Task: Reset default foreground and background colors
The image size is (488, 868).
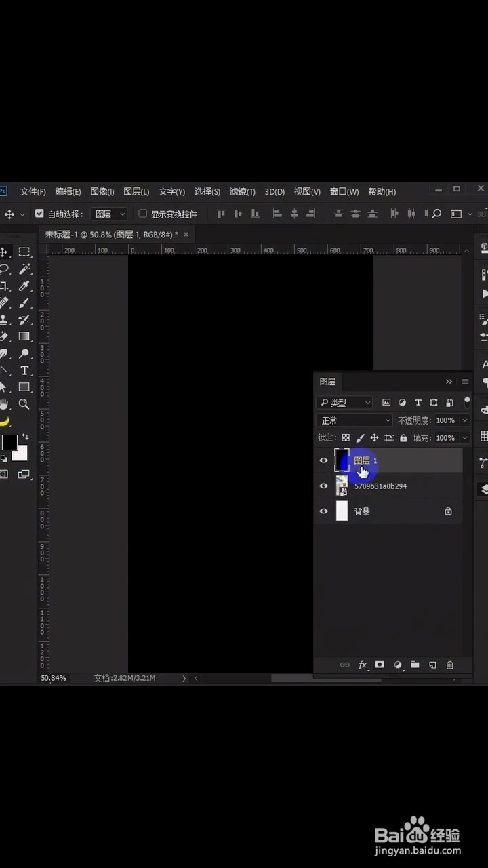Action: tap(3, 459)
